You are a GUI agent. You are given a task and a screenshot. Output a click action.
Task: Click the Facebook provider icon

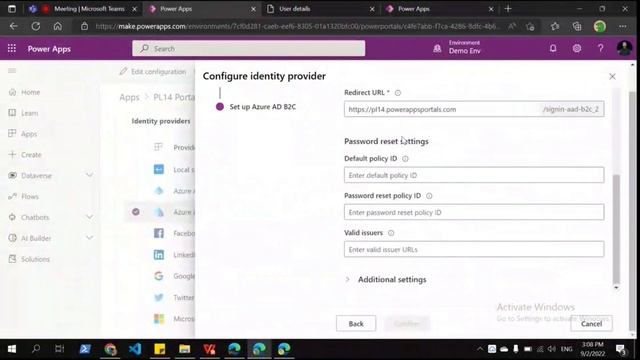(x=159, y=233)
